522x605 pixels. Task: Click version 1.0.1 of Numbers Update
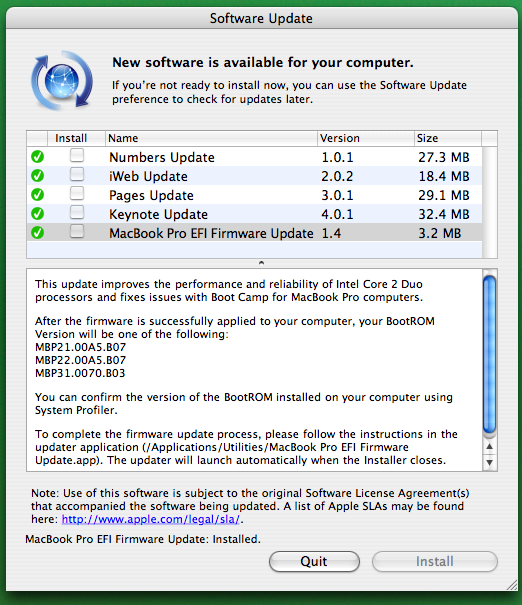pyautogui.click(x=337, y=157)
